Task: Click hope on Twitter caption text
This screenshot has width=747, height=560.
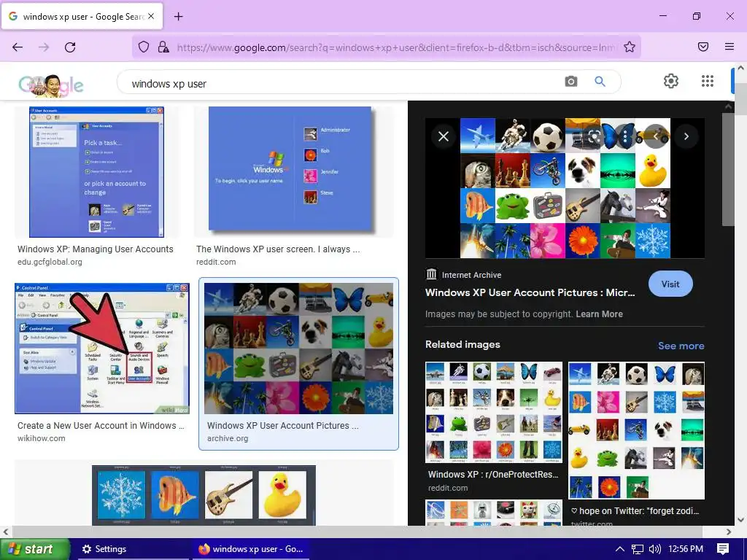Action: 635,511
